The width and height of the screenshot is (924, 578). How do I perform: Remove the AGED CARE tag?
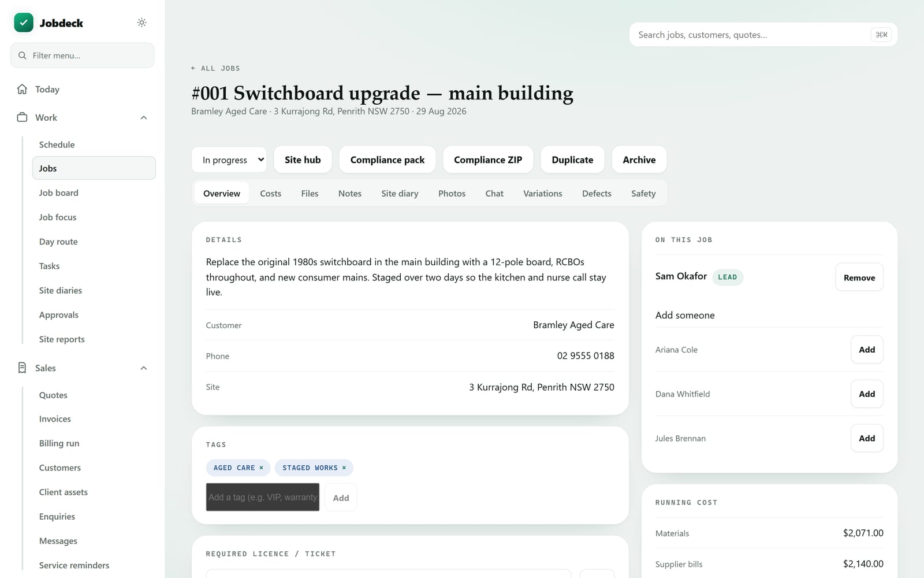(x=261, y=468)
